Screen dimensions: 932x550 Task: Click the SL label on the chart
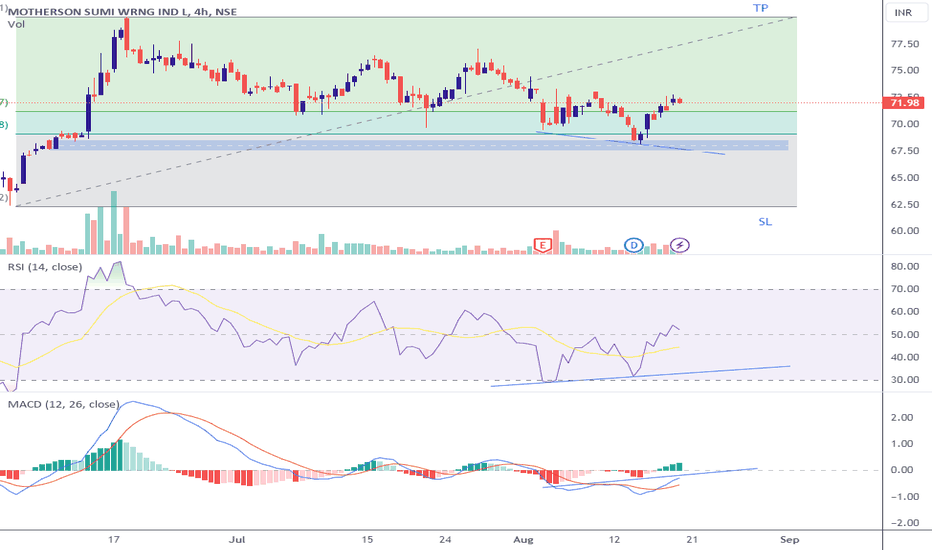765,222
